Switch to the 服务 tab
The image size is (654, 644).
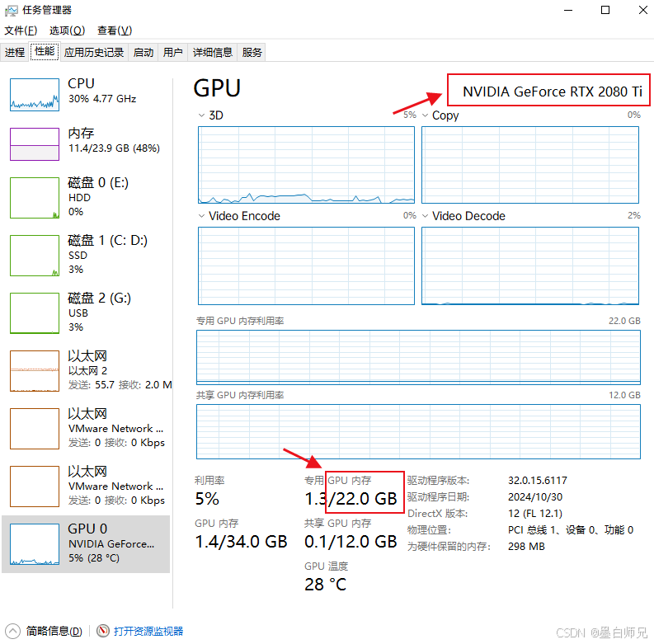pos(252,52)
